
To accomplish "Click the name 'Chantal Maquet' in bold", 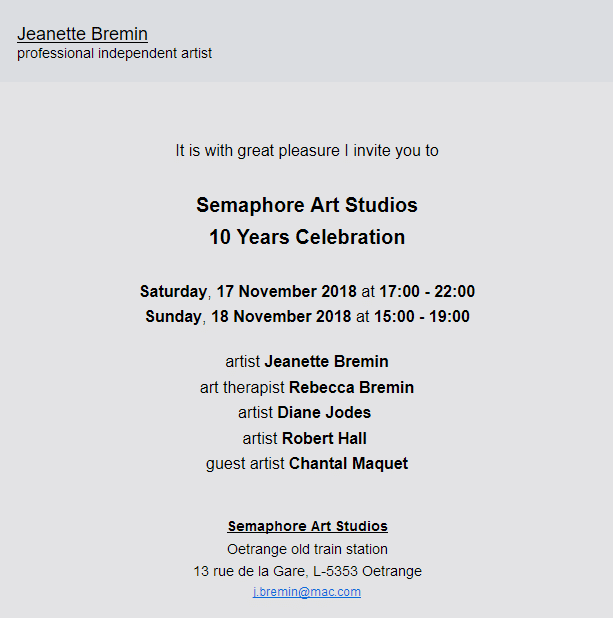I will click(x=348, y=464).
